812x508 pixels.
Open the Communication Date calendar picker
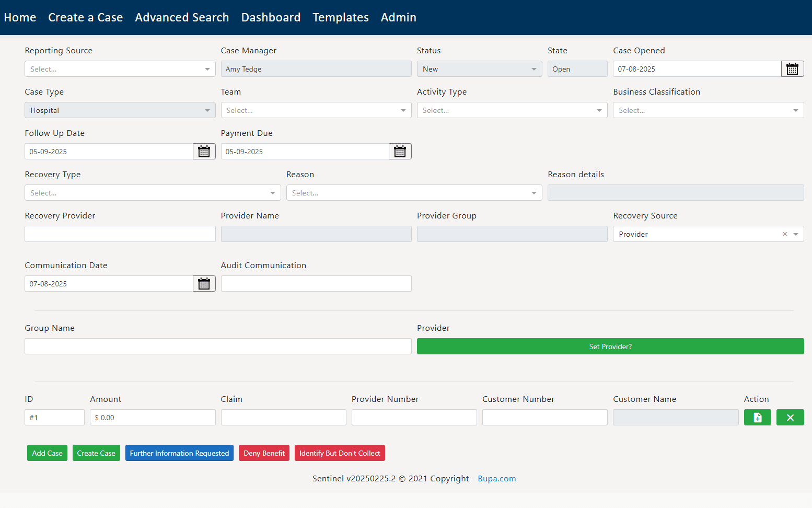tap(204, 284)
